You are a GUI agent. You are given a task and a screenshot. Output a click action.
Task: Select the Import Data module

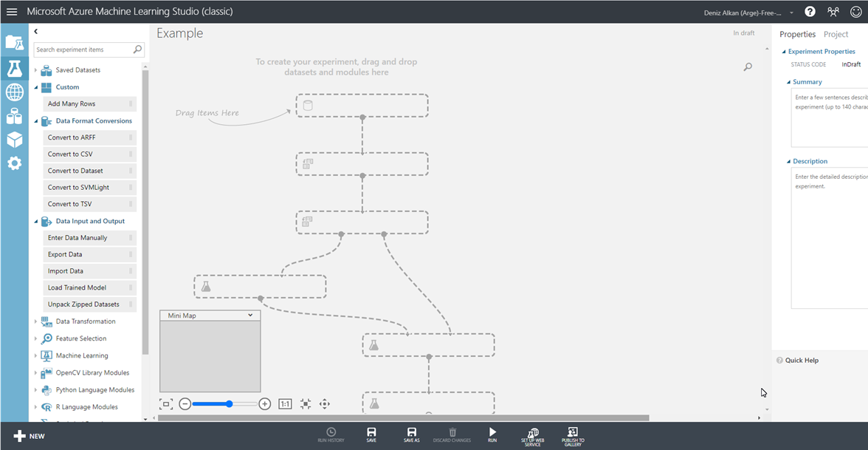pyautogui.click(x=90, y=271)
